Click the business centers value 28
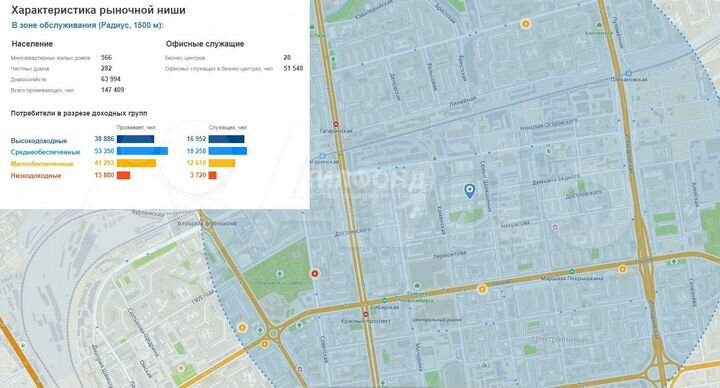 coord(287,57)
